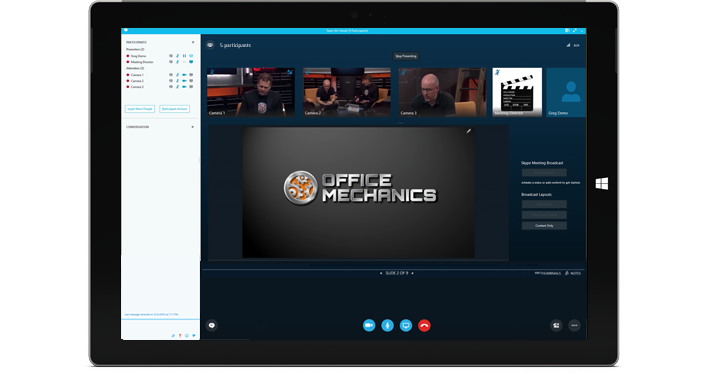Click send message arrow icon in chat

click(194, 336)
